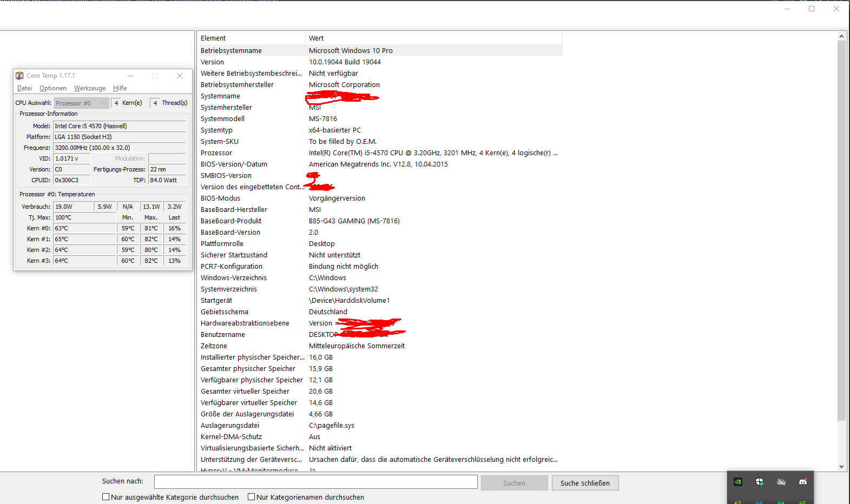Select the PCR7-Konfiguration row
The image size is (850, 504).
(380, 266)
